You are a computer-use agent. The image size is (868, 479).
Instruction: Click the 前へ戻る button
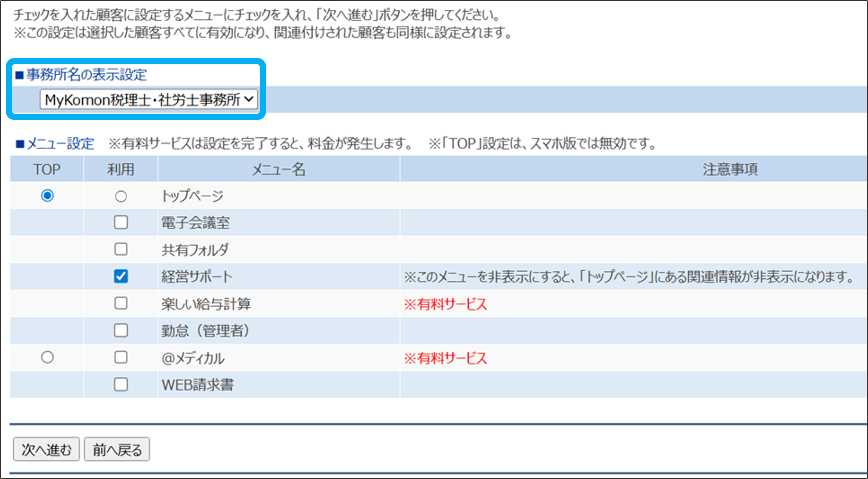[117, 449]
